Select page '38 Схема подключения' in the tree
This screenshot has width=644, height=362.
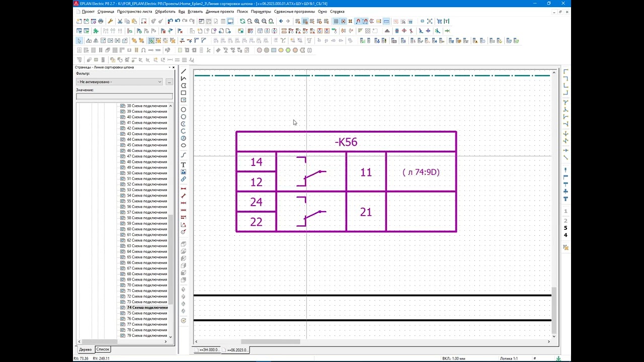[x=146, y=106]
